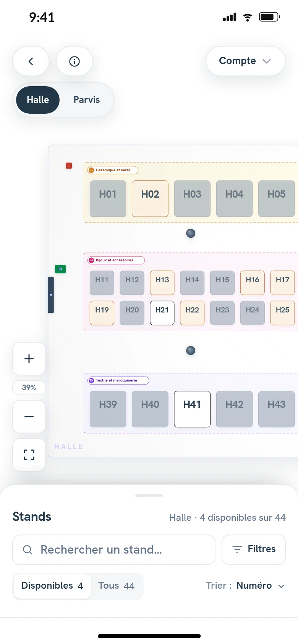Click the red marker on the map
Screen dimensions: 298x644
pos(69,166)
